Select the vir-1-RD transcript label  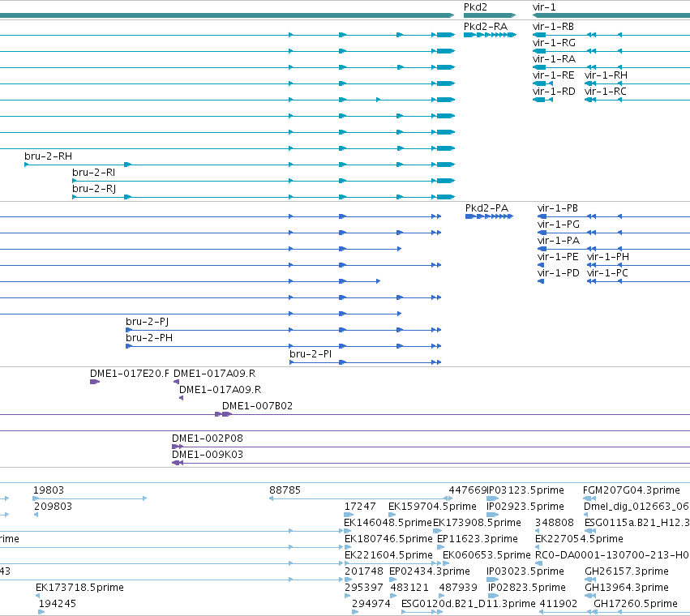point(554,92)
